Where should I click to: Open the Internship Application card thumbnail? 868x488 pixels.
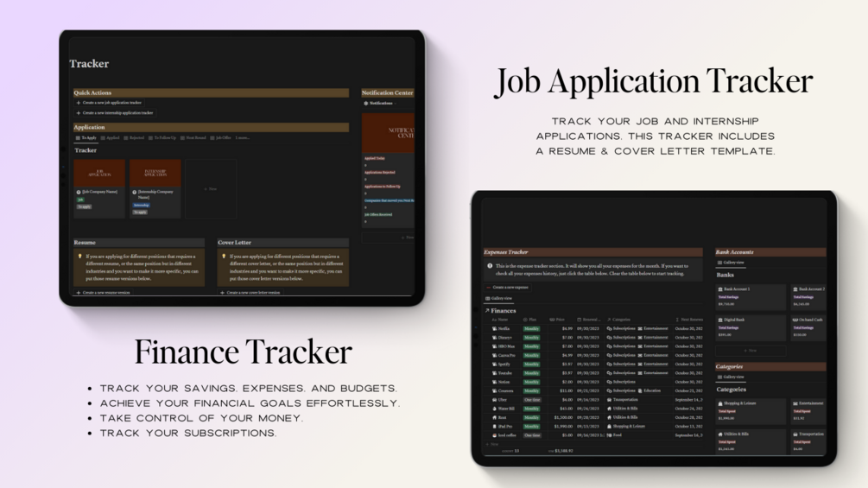coord(155,174)
